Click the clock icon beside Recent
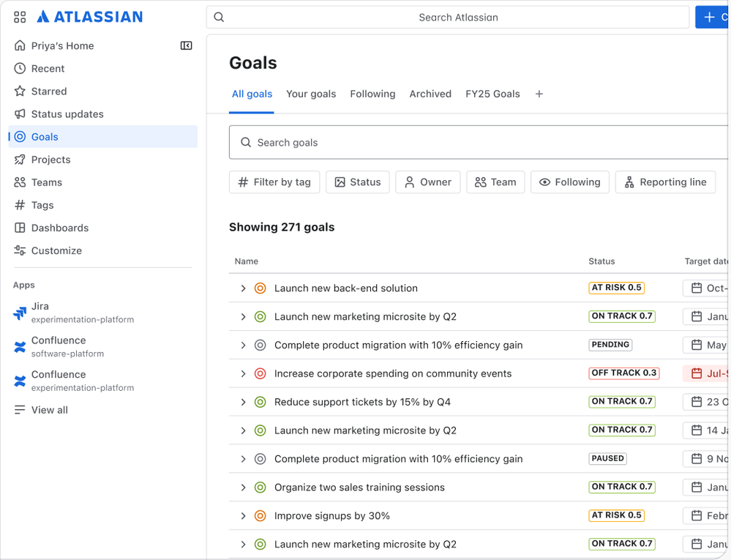This screenshot has height=560, width=731. pos(20,69)
